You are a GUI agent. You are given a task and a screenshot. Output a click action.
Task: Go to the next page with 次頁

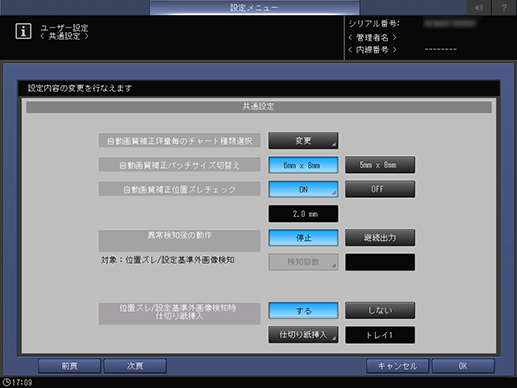(x=135, y=366)
